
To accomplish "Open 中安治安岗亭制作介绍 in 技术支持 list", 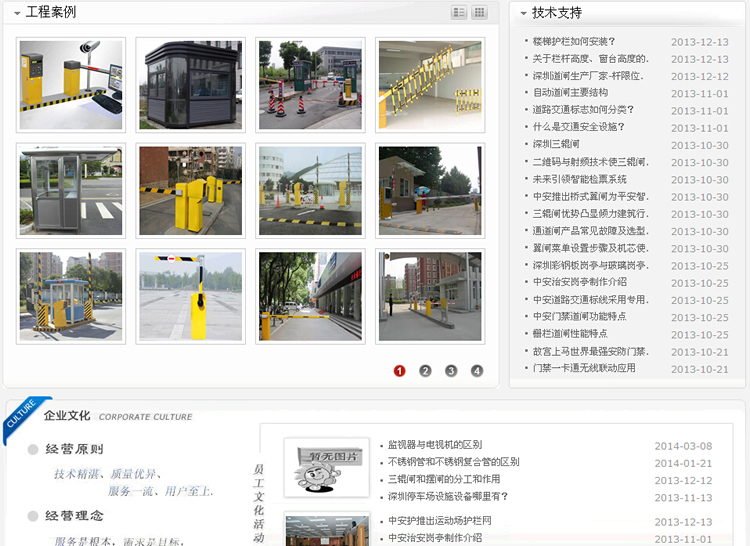I will [579, 282].
